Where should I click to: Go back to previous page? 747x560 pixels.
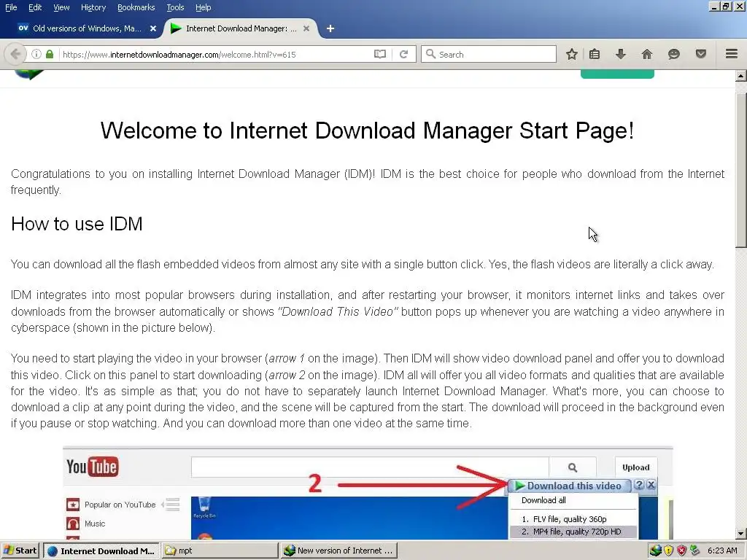point(15,54)
